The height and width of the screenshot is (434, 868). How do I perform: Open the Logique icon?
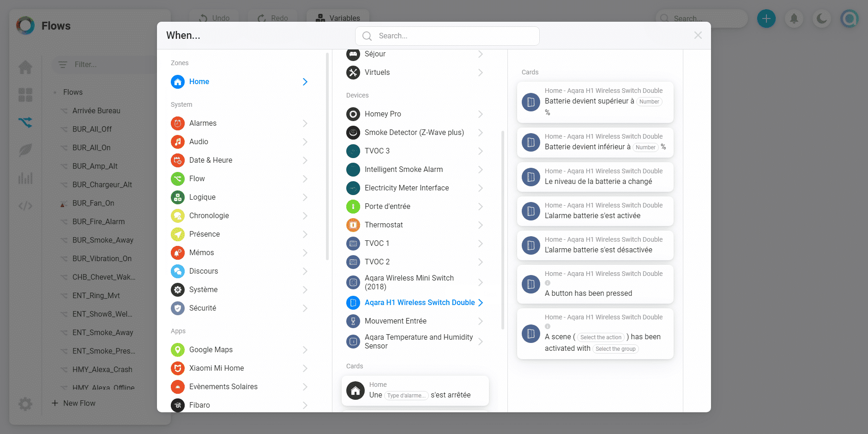pos(178,197)
